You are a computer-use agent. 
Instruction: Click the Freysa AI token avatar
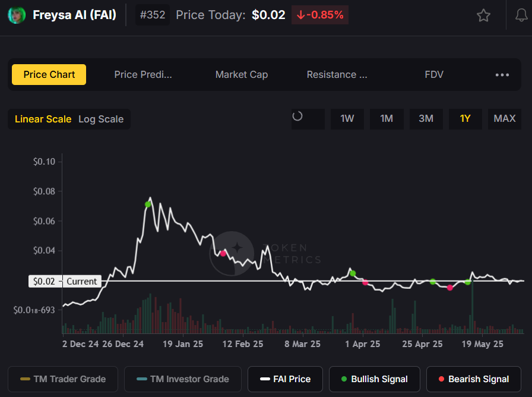pos(17,15)
